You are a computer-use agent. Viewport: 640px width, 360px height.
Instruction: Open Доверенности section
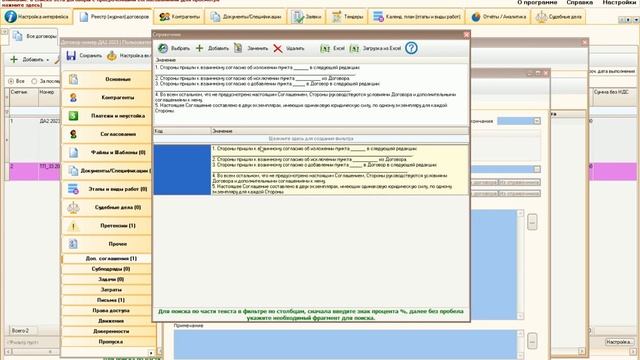109,331
